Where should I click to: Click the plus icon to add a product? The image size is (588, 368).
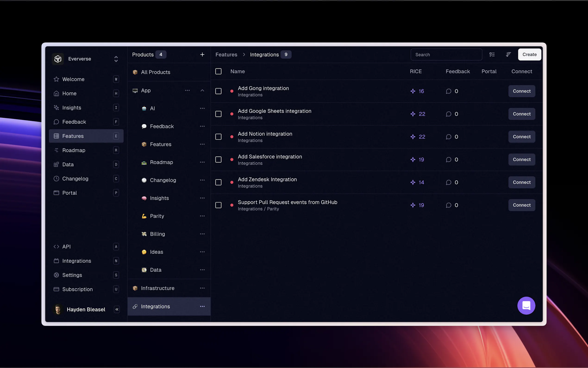click(202, 54)
